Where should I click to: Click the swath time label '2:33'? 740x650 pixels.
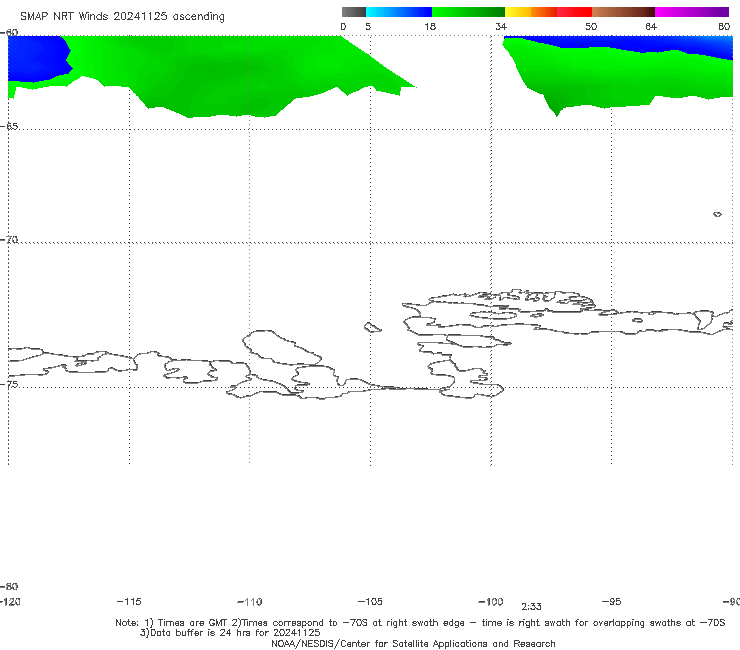pyautogui.click(x=531, y=607)
